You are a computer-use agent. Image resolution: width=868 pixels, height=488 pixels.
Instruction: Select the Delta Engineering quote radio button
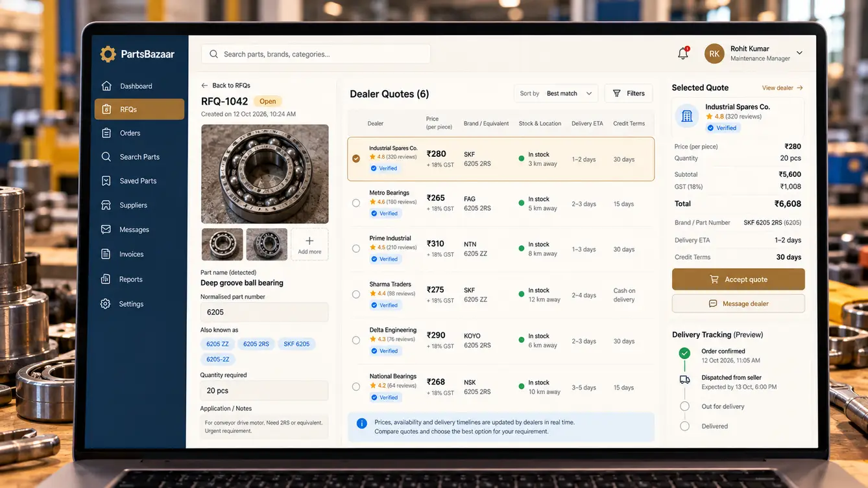tap(356, 340)
